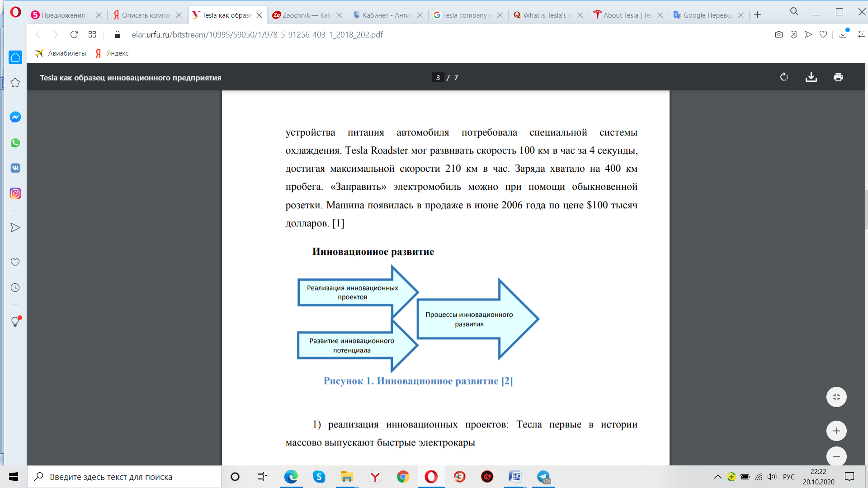Print the PDF document

tap(839, 77)
